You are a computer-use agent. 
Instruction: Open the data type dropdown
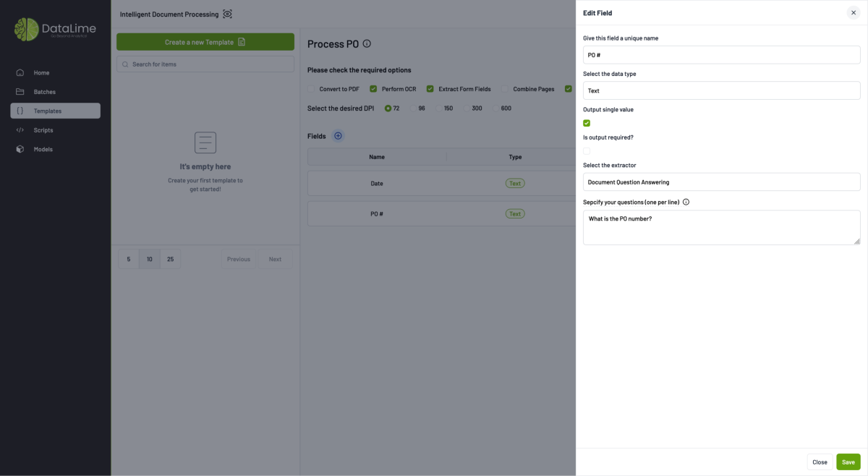(721, 90)
